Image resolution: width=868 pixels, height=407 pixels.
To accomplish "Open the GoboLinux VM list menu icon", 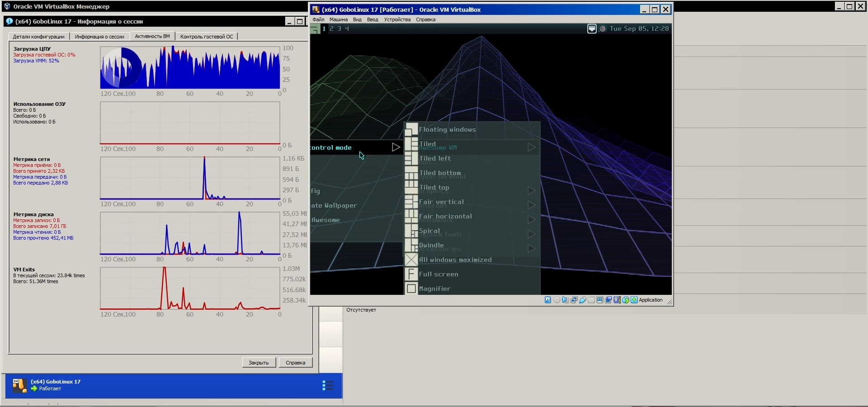I will 328,385.
